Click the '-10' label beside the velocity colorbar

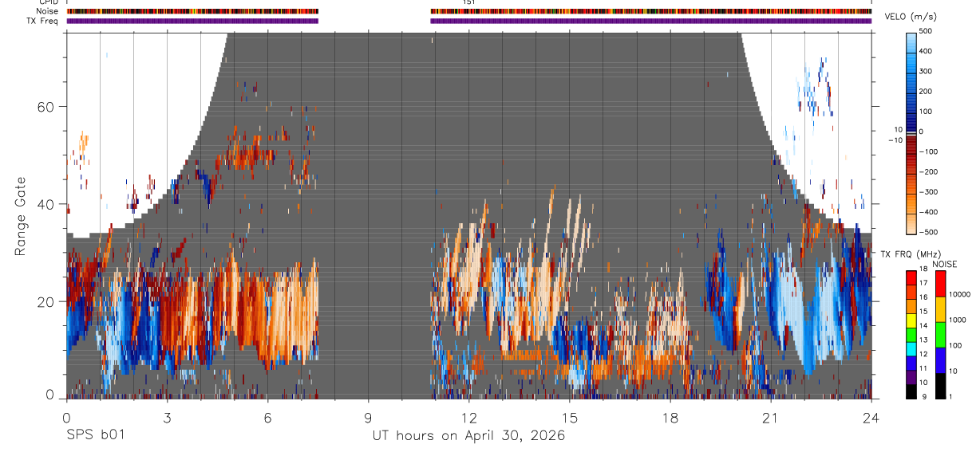coord(895,140)
